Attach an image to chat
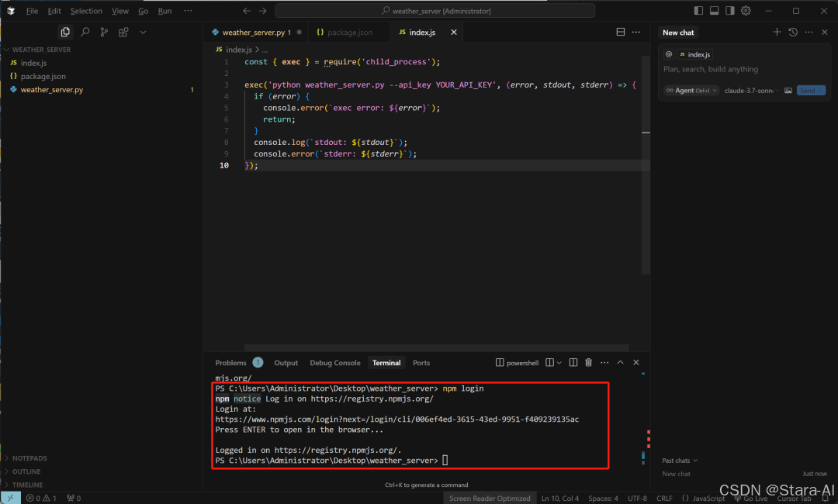This screenshot has height=504, width=838. pyautogui.click(x=788, y=90)
